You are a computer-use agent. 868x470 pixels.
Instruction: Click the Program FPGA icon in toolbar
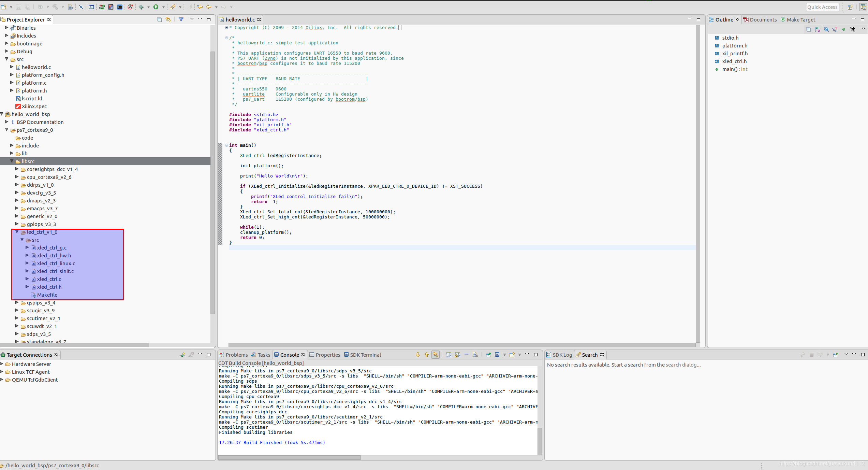tap(102, 7)
